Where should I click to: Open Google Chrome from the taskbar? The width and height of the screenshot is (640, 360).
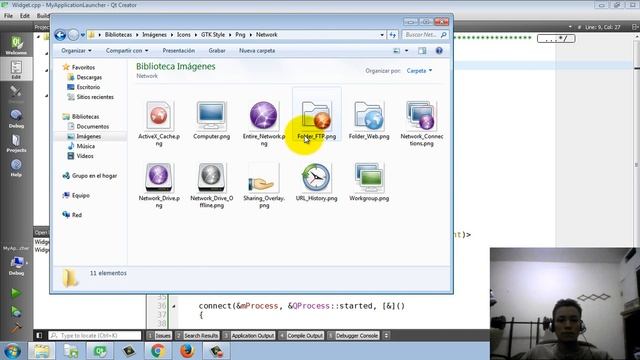click(158, 351)
